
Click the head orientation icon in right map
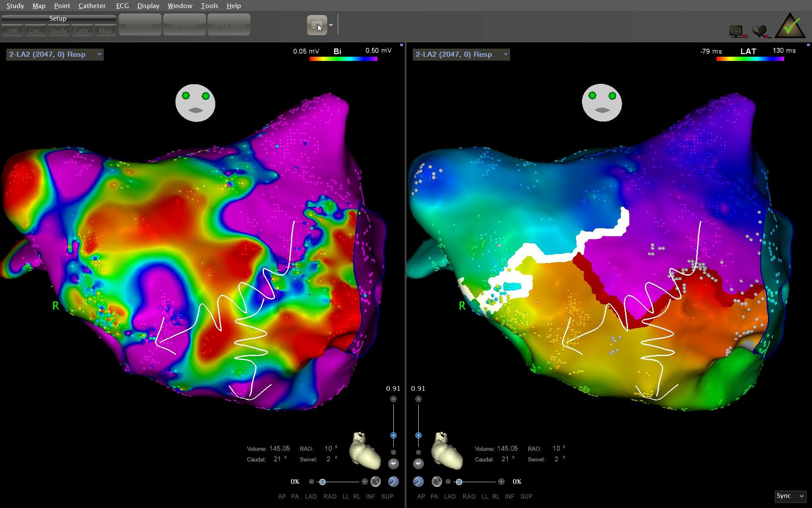602,103
